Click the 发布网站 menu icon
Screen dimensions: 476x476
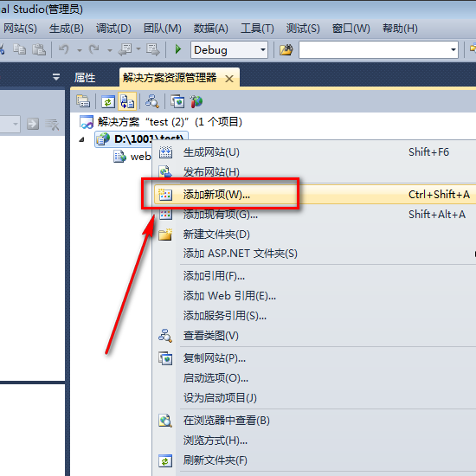(166, 172)
